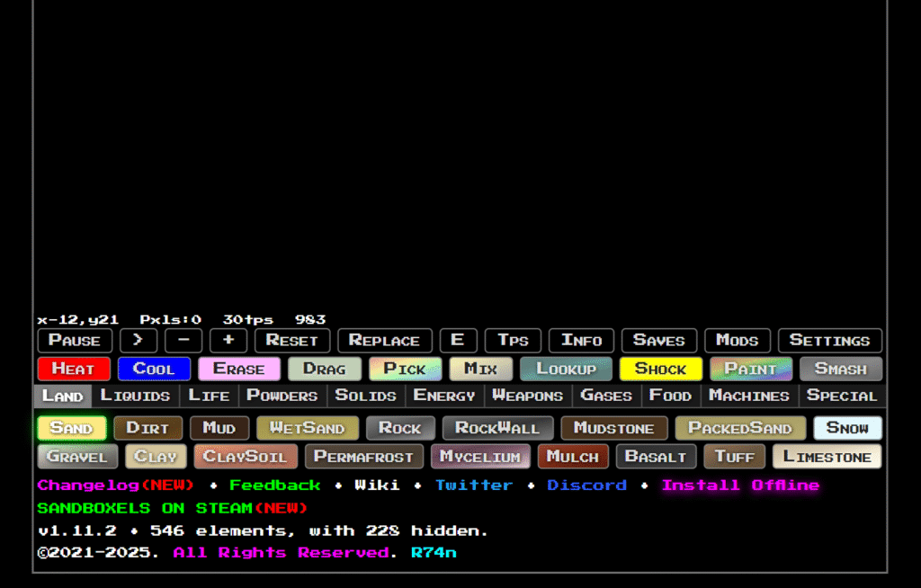Viewport: 921px width, 588px height.
Task: Select the Limestone element
Action: point(827,457)
